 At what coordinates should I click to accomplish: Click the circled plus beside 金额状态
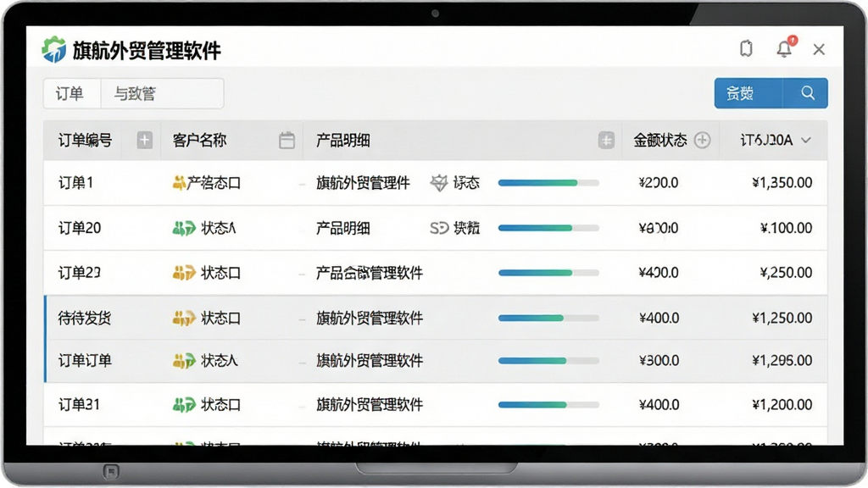[x=702, y=140]
